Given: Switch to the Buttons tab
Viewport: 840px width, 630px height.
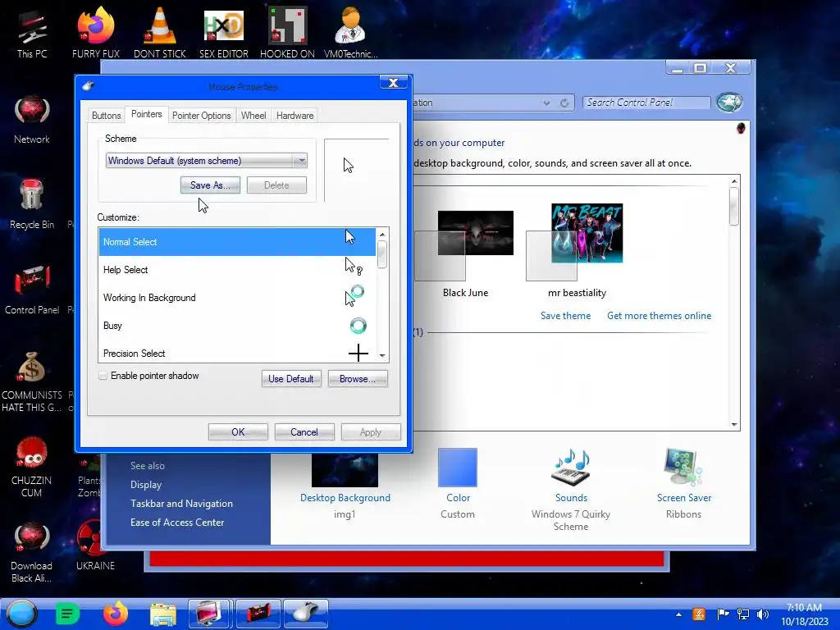Looking at the screenshot, I should pos(106,115).
